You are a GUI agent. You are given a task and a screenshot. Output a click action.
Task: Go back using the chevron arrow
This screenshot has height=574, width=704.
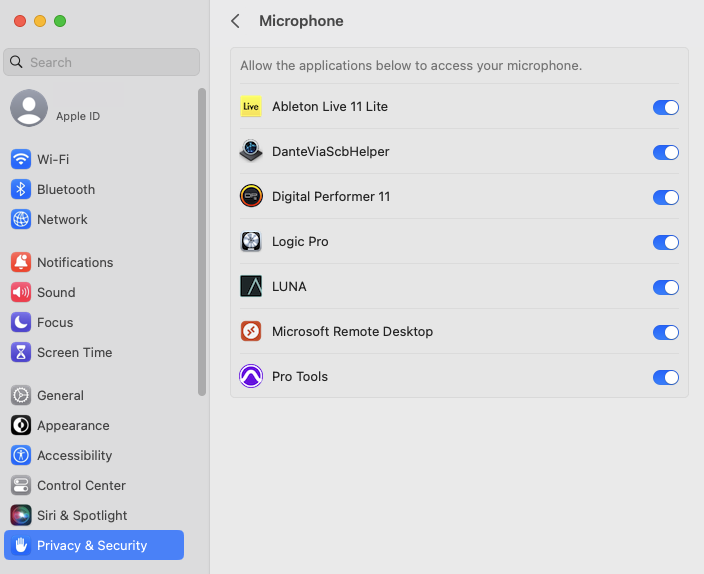pyautogui.click(x=235, y=21)
